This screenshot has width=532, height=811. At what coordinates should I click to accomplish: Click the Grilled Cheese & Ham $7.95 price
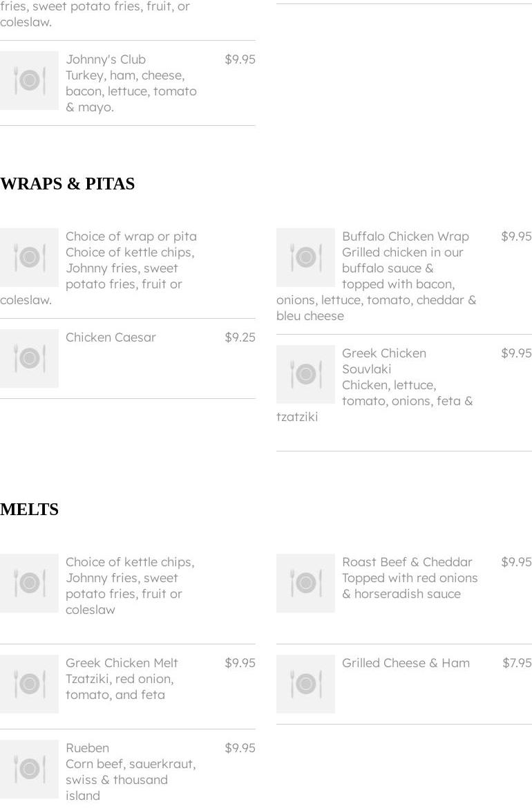pyautogui.click(x=517, y=663)
